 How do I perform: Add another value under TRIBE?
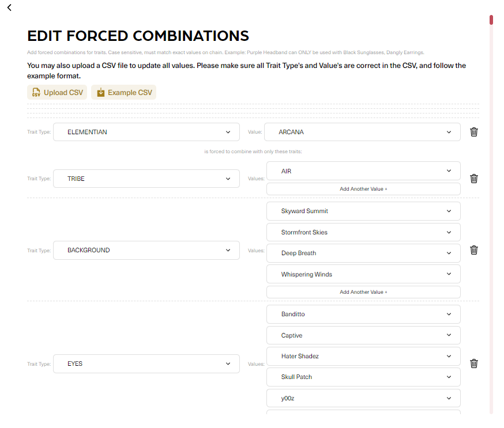363,189
